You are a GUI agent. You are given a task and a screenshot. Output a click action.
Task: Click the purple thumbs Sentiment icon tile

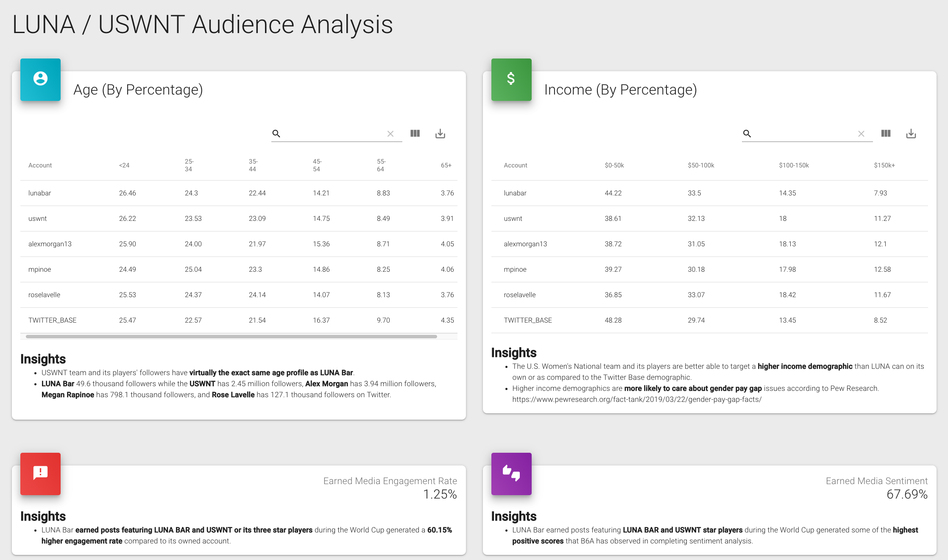tap(511, 474)
